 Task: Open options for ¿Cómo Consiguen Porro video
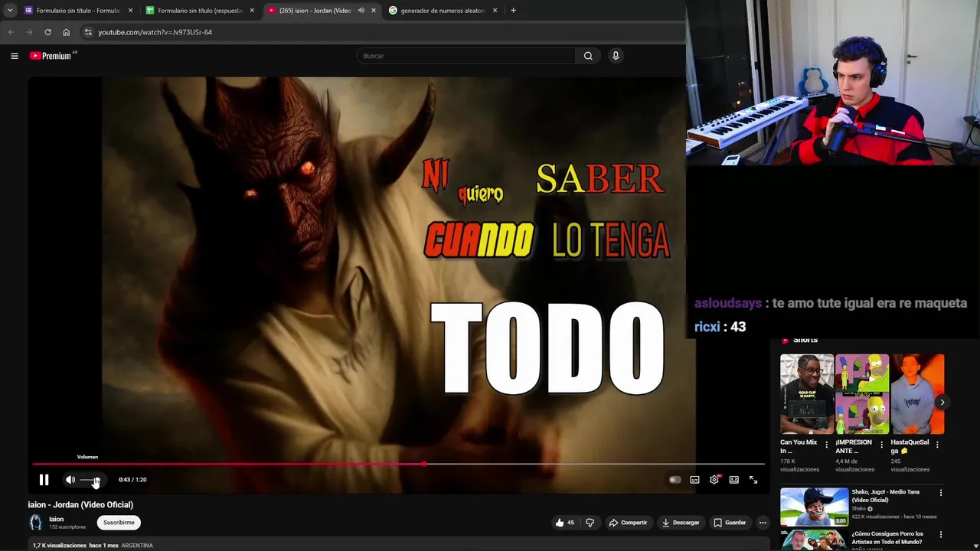coord(941,534)
